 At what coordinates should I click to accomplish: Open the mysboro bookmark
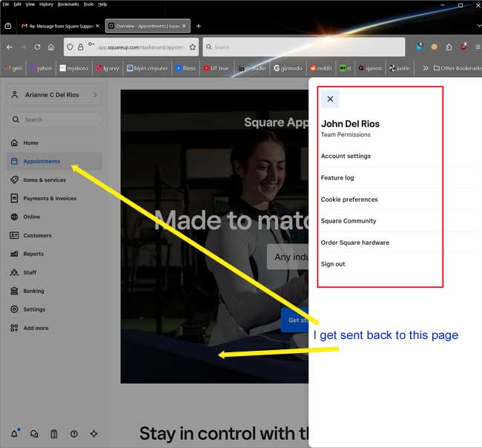coord(74,68)
